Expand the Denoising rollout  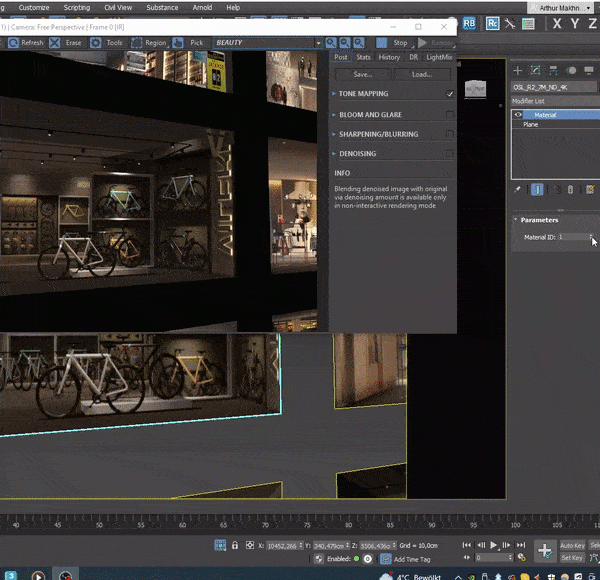click(357, 154)
